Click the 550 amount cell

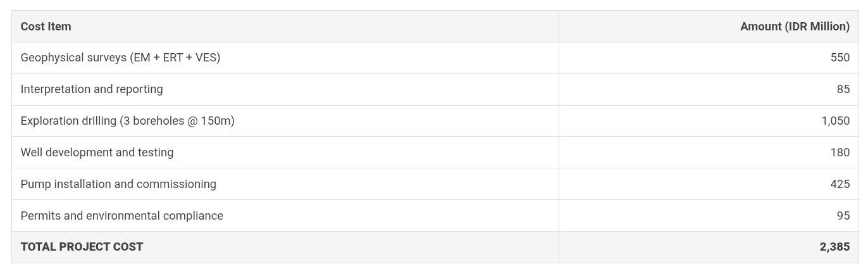pyautogui.click(x=840, y=58)
